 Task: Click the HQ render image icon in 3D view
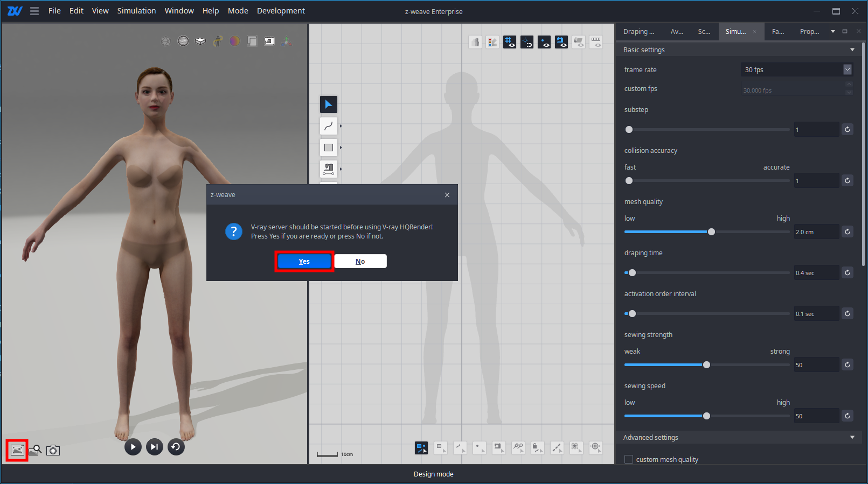tap(17, 450)
